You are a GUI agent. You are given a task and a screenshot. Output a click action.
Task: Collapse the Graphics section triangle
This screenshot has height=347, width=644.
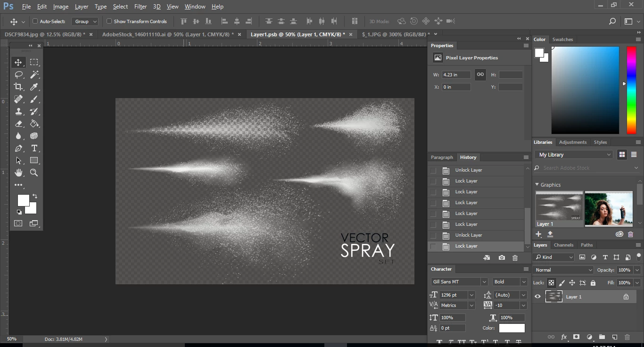[537, 185]
